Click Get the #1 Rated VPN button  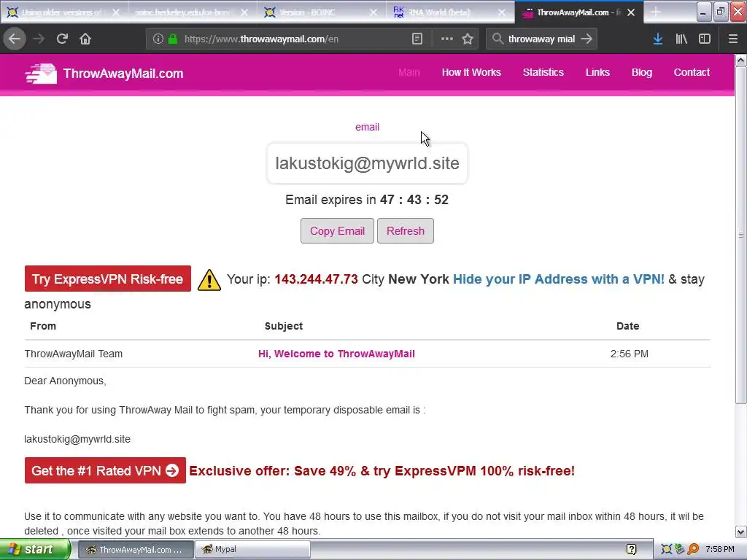coord(105,470)
